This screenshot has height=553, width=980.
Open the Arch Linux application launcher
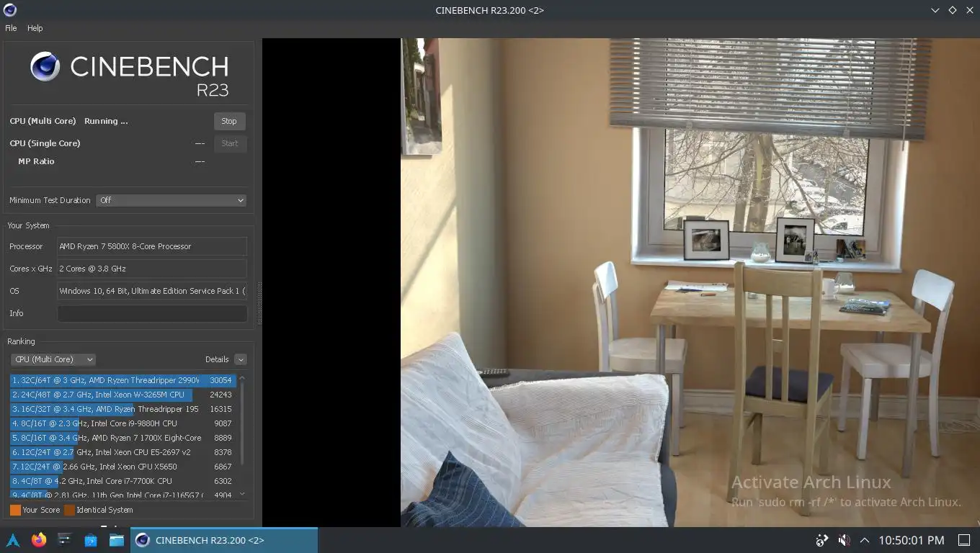[x=13, y=540]
